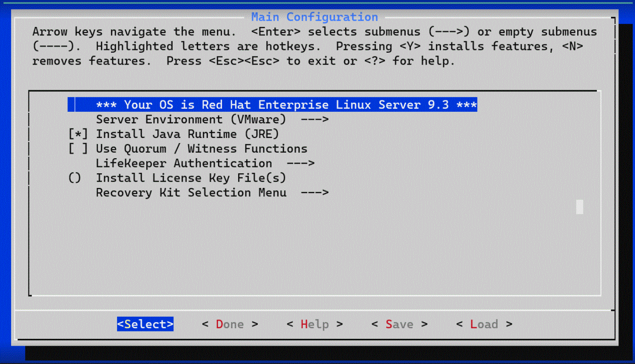Open Help from the bottom button bar
This screenshot has height=364, width=635.
(315, 325)
